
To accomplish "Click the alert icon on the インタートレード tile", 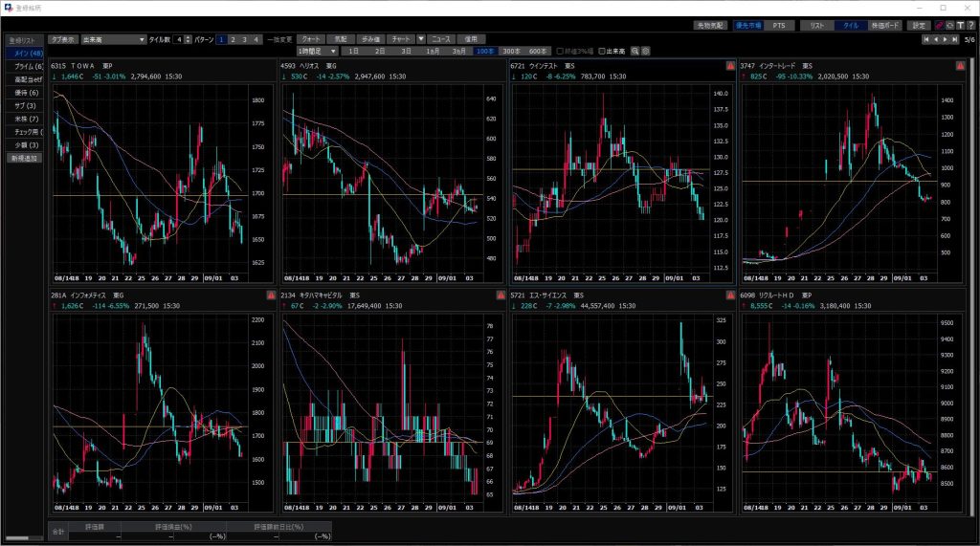I will [959, 66].
